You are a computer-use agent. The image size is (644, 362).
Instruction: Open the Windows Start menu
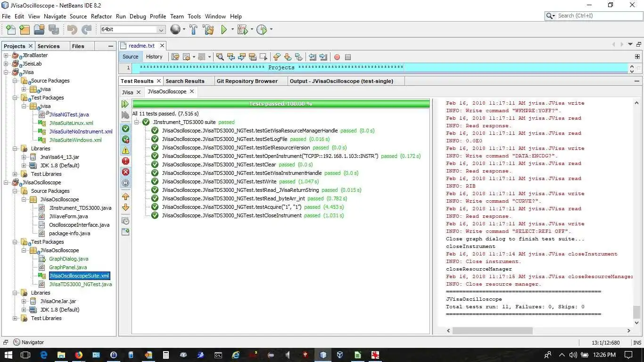tap(8, 354)
